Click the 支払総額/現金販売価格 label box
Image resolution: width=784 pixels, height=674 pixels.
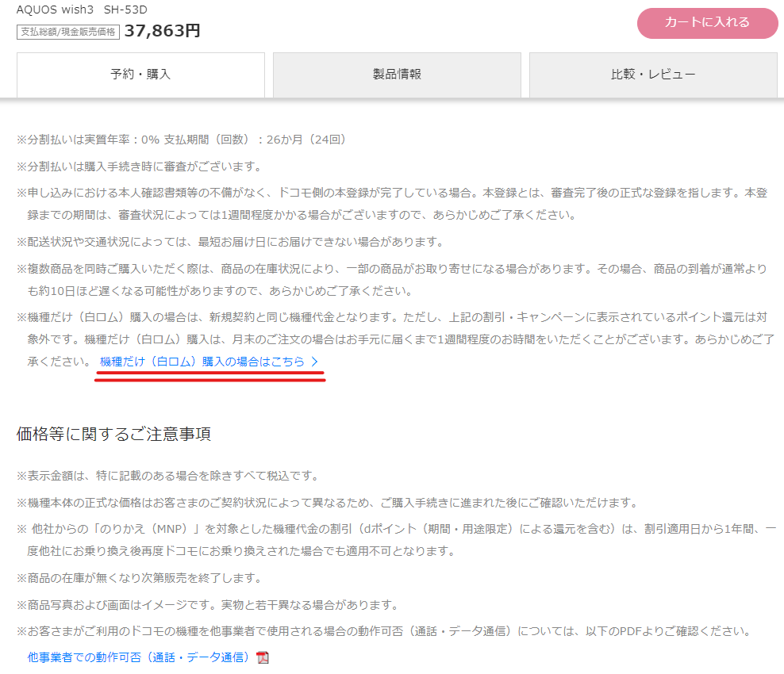tap(68, 32)
